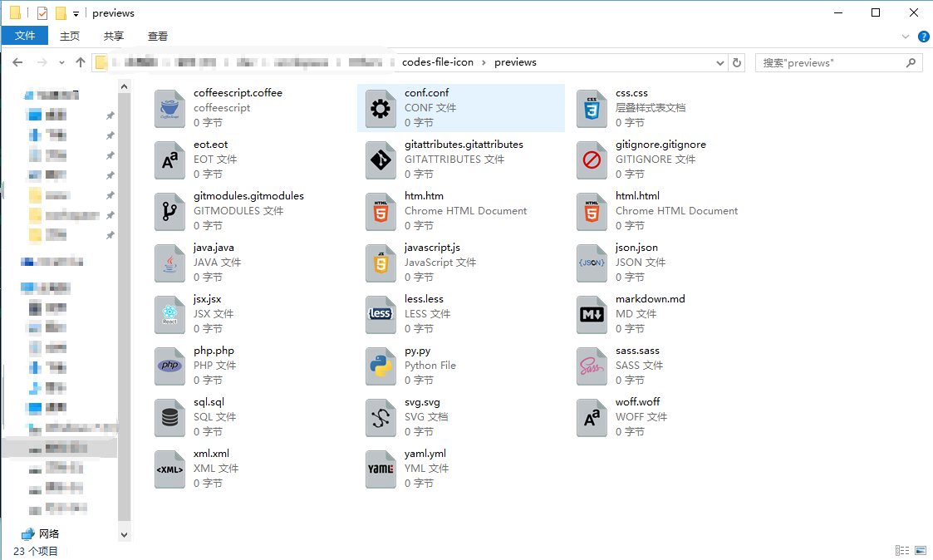Image resolution: width=933 pixels, height=560 pixels.
Task: Switch to large icons view
Action: coord(921,551)
